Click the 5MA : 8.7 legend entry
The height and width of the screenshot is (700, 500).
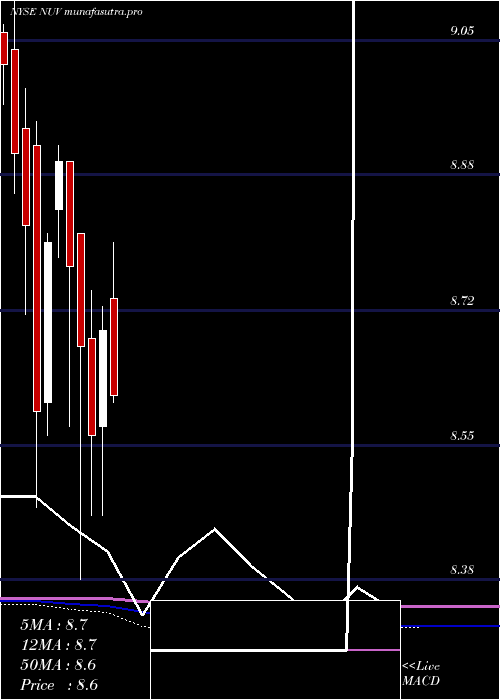(x=54, y=625)
